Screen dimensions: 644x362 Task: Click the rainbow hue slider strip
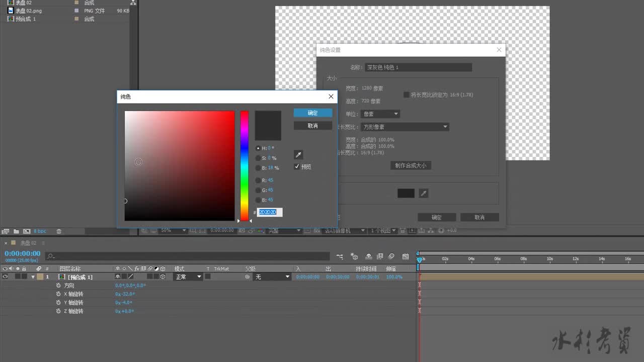(x=244, y=166)
